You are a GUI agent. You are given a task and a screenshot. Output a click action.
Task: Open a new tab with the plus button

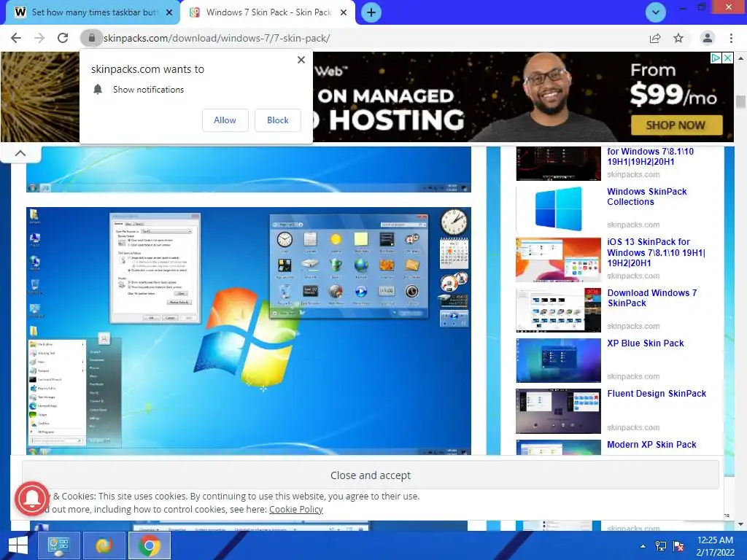(371, 12)
